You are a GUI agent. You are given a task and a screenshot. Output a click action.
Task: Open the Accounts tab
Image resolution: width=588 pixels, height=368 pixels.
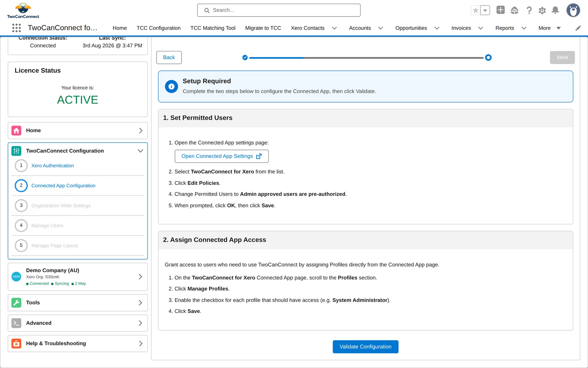tap(360, 28)
